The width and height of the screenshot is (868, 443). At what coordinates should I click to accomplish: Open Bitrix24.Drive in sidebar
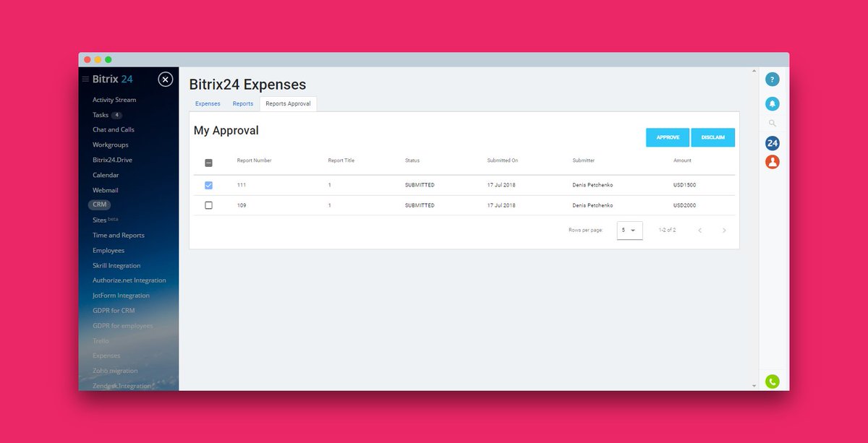coord(112,160)
